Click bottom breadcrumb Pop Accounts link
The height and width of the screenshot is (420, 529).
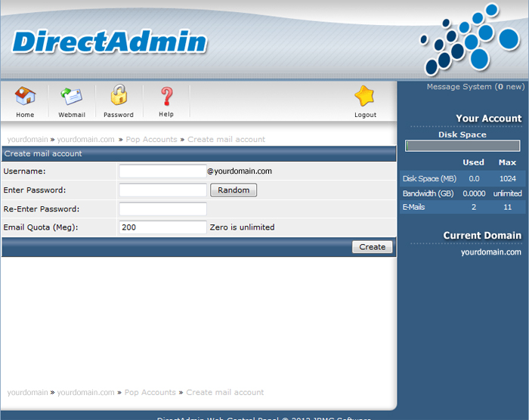click(x=150, y=392)
